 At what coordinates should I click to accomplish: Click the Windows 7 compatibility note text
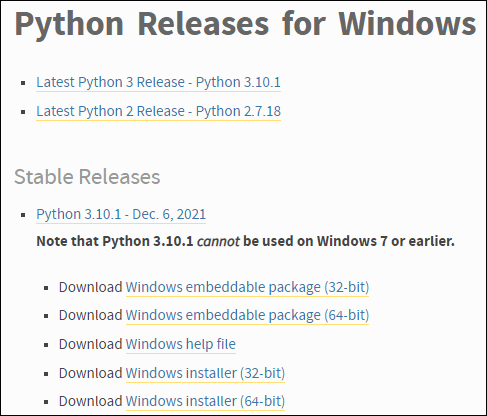click(245, 241)
